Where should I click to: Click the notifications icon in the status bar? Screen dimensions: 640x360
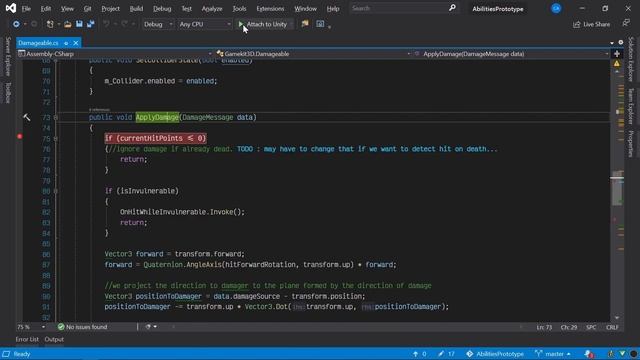(x=588, y=354)
